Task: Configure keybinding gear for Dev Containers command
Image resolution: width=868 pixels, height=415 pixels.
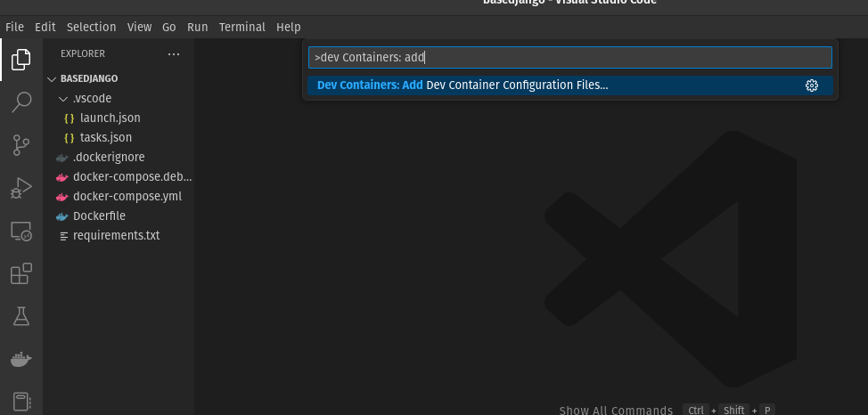Action: [812, 85]
